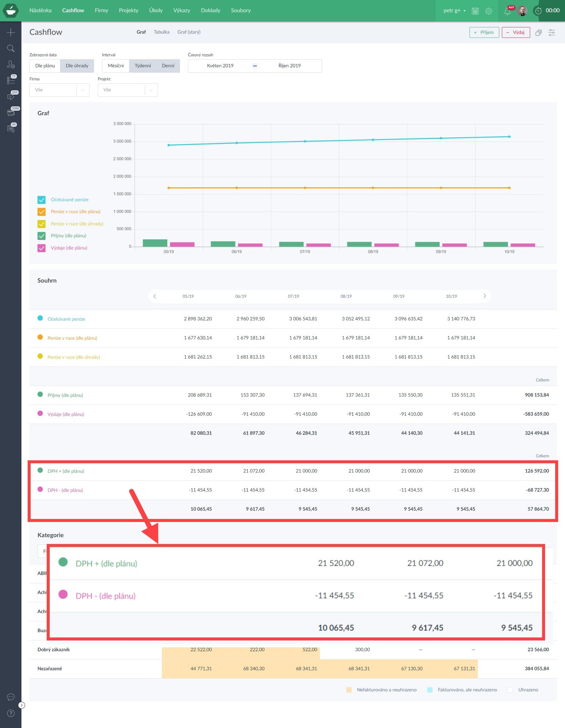Click the Příjem button

pyautogui.click(x=484, y=33)
